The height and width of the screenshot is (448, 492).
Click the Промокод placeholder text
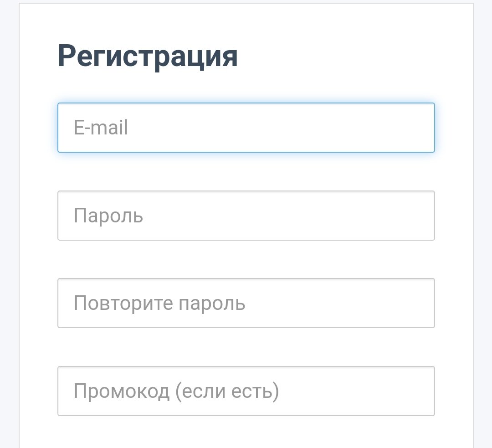pyautogui.click(x=177, y=391)
